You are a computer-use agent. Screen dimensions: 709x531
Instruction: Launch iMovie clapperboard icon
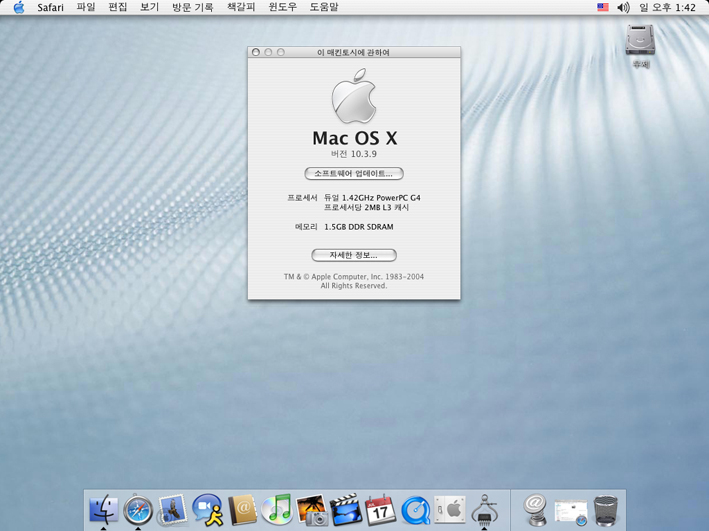click(346, 510)
